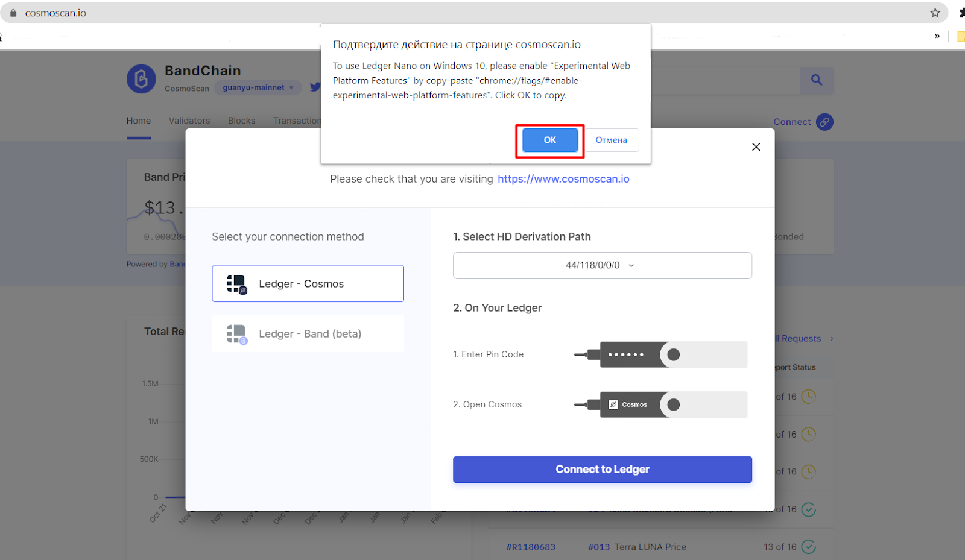Viewport: 965px width, 560px height.
Task: Expand the guanyu-mainnet network dropdown
Action: pyautogui.click(x=258, y=87)
